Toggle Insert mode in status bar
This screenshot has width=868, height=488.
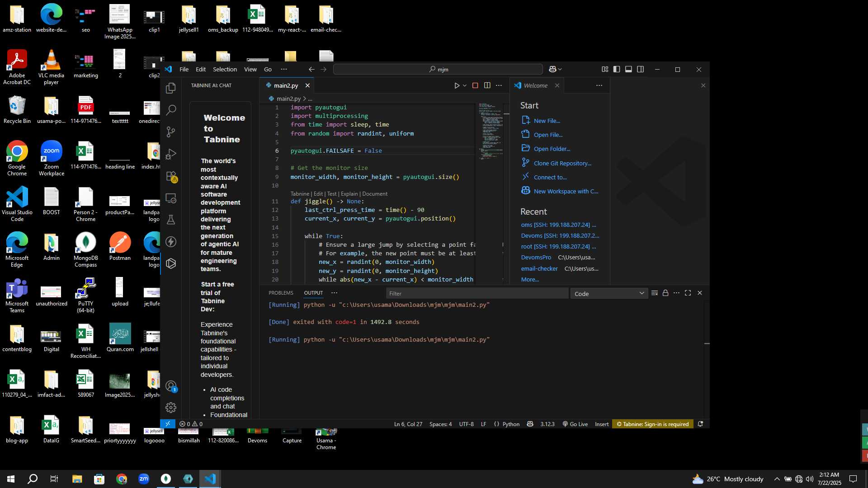pyautogui.click(x=602, y=424)
